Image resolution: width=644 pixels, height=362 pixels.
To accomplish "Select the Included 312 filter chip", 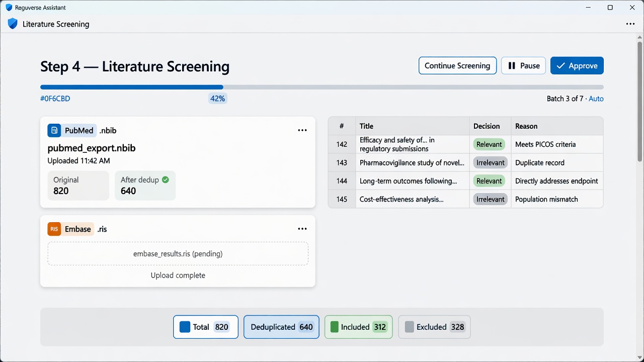I will click(358, 327).
